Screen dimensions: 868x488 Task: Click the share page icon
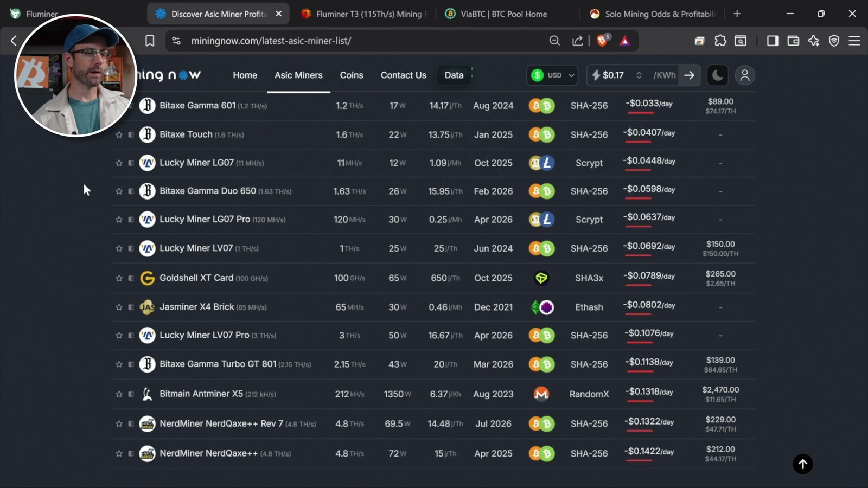[x=577, y=41]
